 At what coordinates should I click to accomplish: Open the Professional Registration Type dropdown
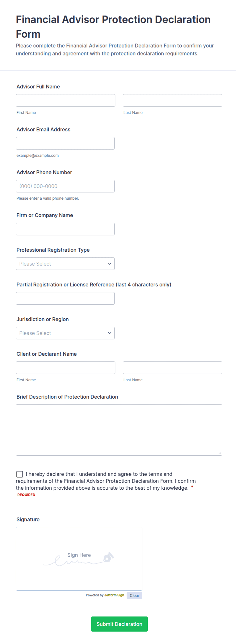(x=65, y=264)
